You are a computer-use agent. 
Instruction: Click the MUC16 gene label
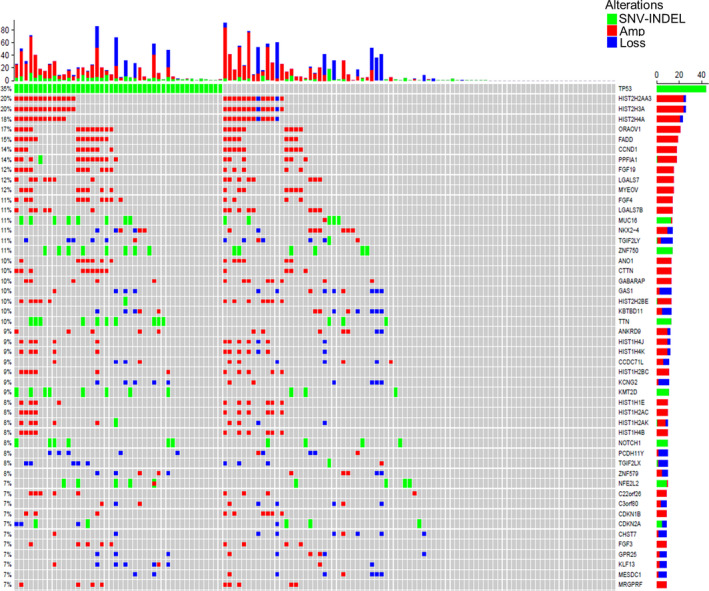(x=628, y=221)
